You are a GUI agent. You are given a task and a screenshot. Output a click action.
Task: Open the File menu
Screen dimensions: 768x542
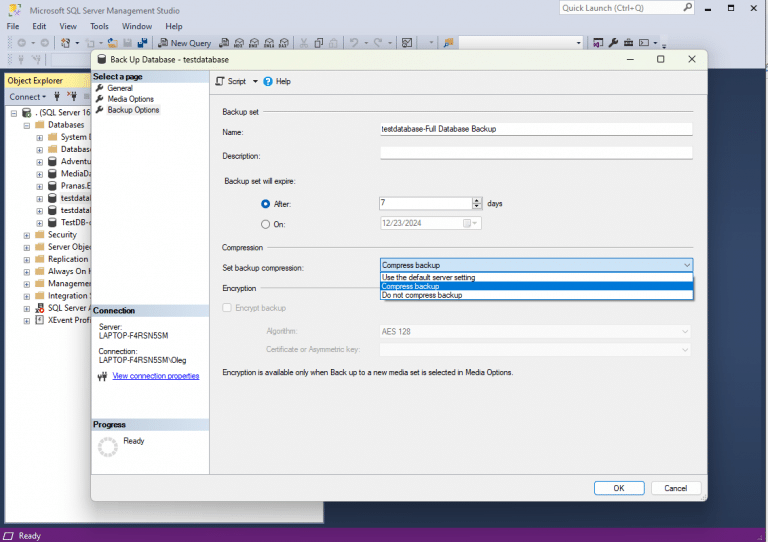[13, 26]
